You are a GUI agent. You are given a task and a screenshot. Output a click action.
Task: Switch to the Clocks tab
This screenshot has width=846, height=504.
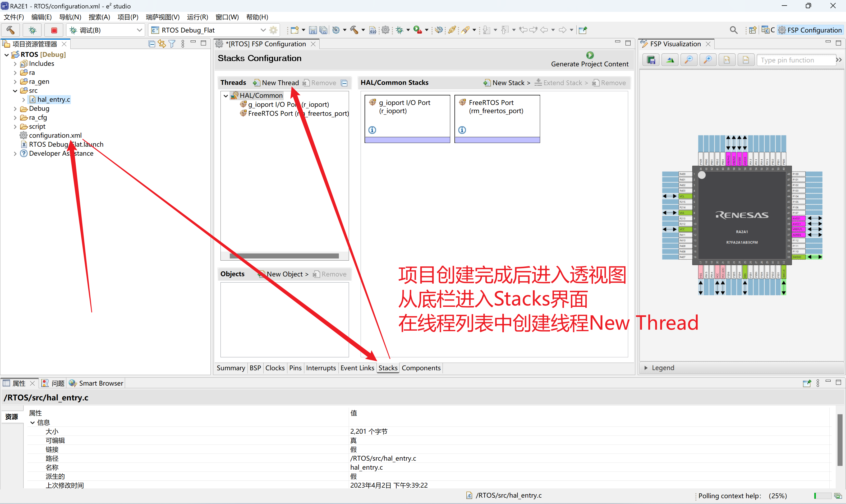click(275, 368)
